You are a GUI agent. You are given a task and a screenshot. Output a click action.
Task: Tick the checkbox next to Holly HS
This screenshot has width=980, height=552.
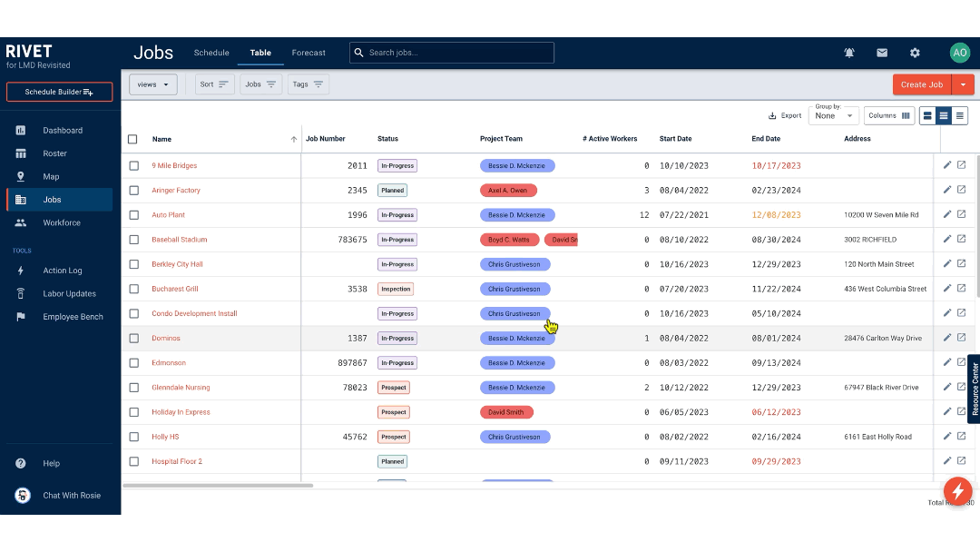pyautogui.click(x=132, y=436)
